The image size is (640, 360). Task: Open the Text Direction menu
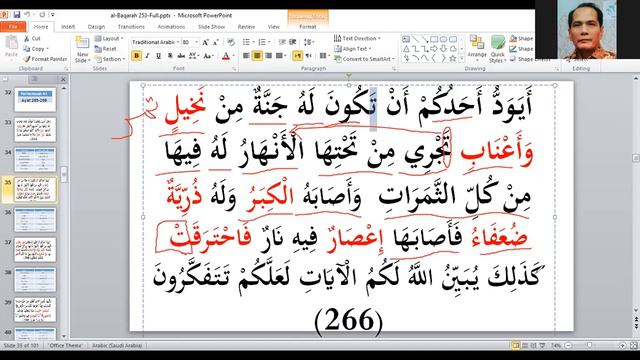coord(357,38)
